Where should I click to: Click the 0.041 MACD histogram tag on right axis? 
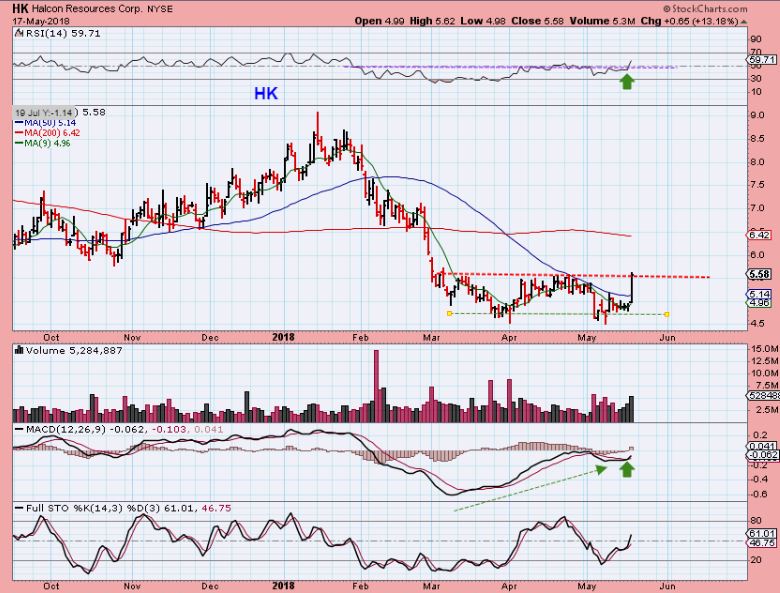coord(762,447)
